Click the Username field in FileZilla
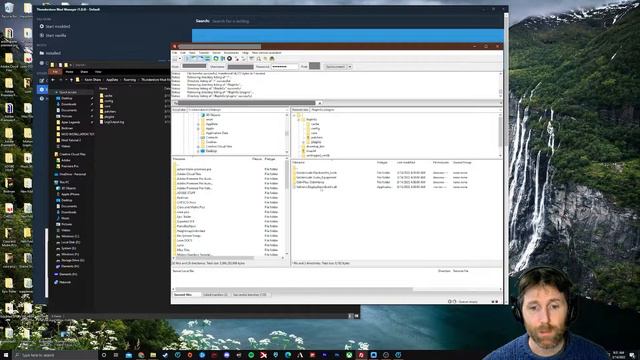640x360 pixels. (x=240, y=66)
